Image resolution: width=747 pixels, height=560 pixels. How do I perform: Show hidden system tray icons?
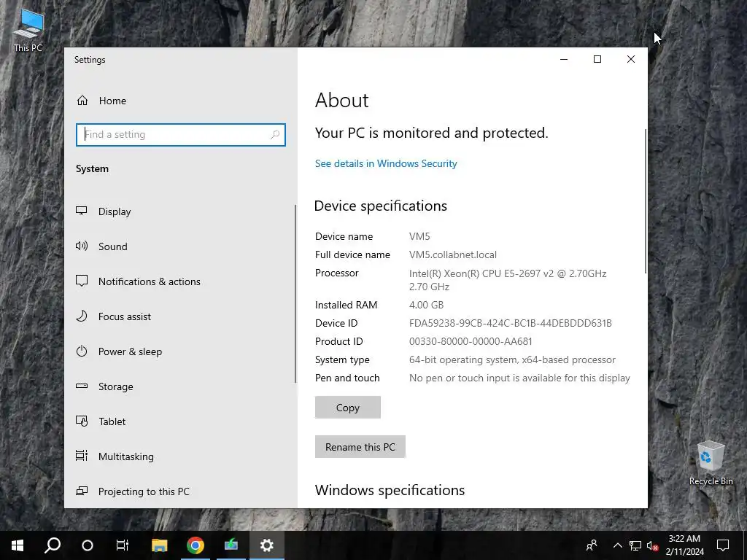coord(617,545)
